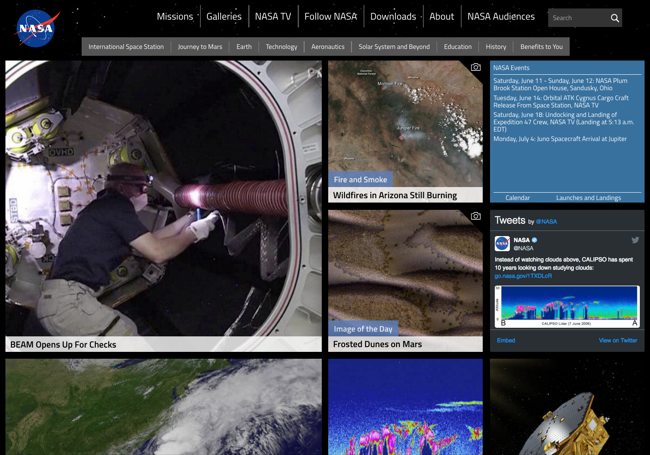650x455 pixels.
Task: Open the NASA TV menu
Action: point(273,17)
